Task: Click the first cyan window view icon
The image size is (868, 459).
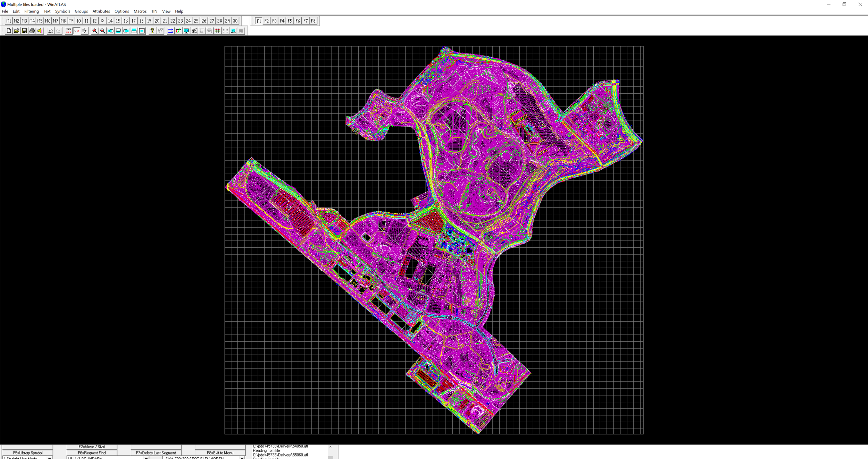Action: click(111, 31)
